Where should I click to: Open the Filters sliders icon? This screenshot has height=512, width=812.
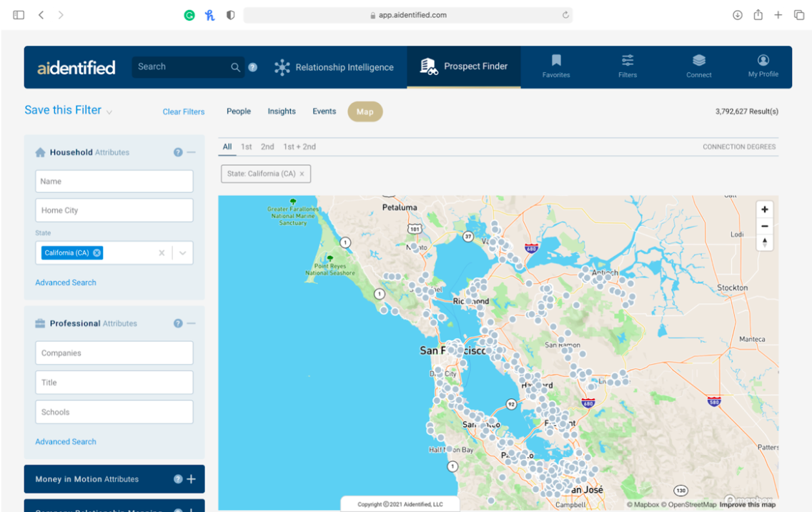[628, 61]
